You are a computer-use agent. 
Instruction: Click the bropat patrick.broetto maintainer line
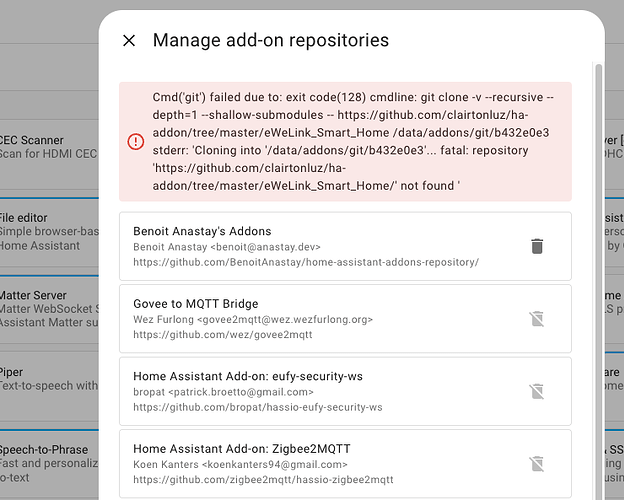pos(224,392)
